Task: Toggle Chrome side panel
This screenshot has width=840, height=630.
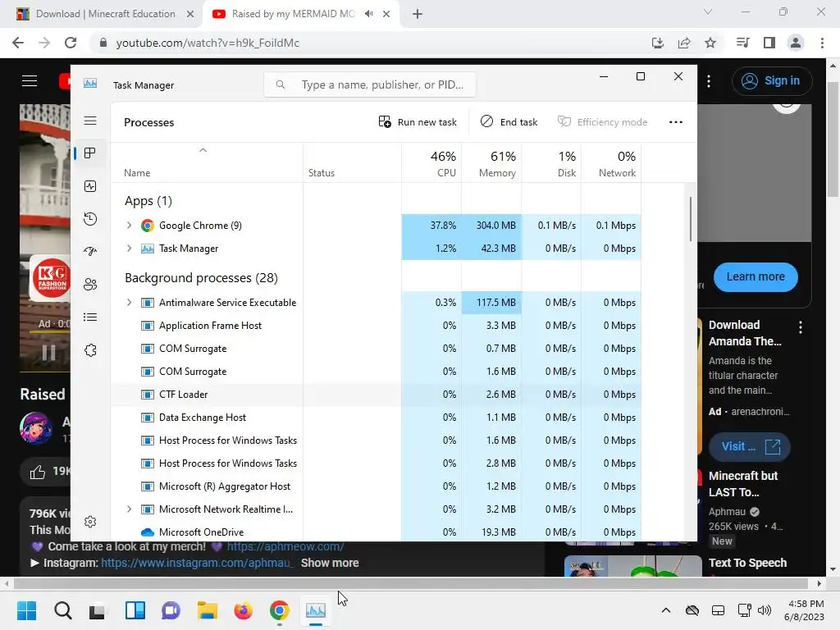Action: click(769, 43)
